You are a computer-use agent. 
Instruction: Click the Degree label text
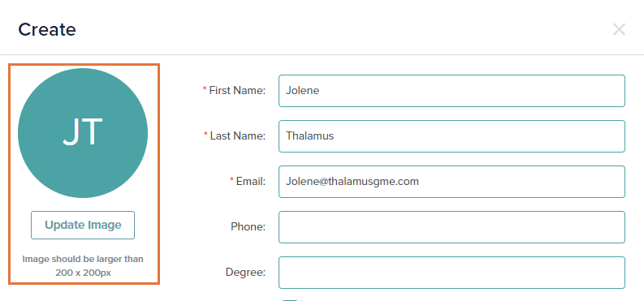(245, 273)
